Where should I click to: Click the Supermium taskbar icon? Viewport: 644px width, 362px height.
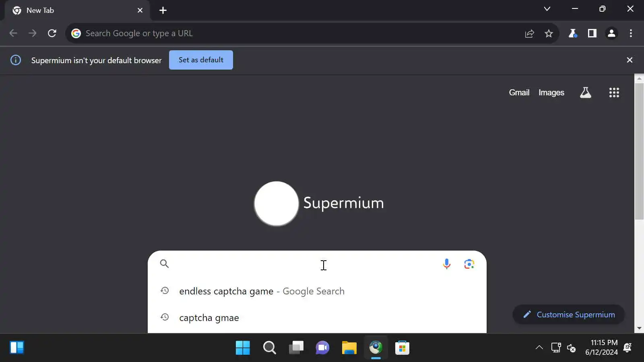pos(376,348)
